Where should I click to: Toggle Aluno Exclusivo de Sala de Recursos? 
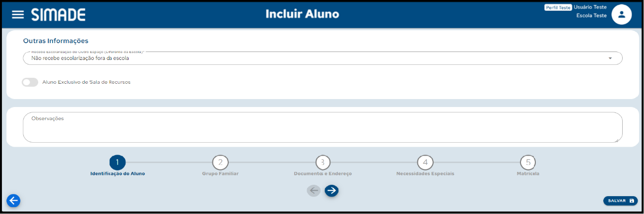[x=30, y=82]
